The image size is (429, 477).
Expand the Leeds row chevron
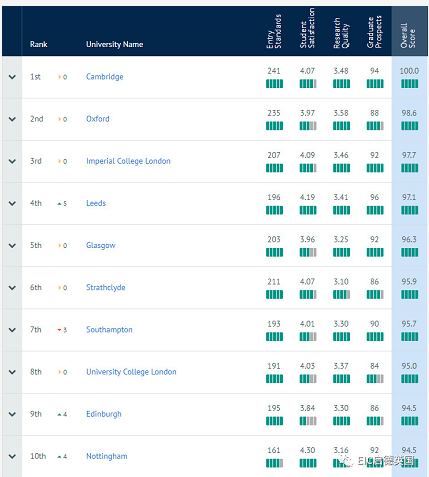click(12, 203)
